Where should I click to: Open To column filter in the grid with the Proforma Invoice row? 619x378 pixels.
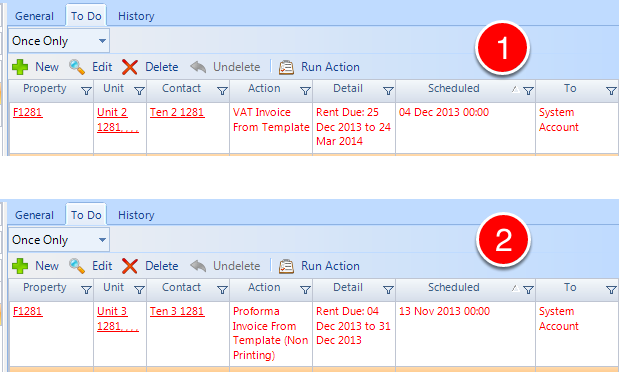click(611, 290)
